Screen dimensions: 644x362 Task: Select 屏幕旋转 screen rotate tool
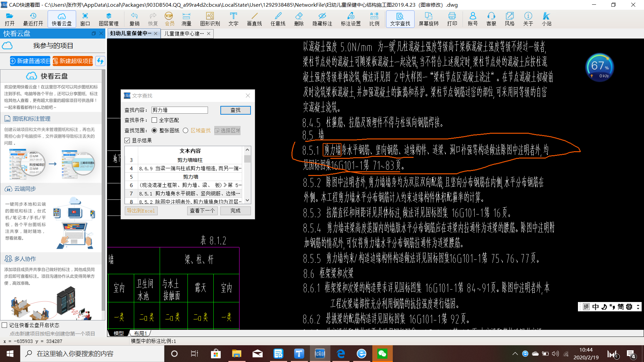tap(429, 19)
